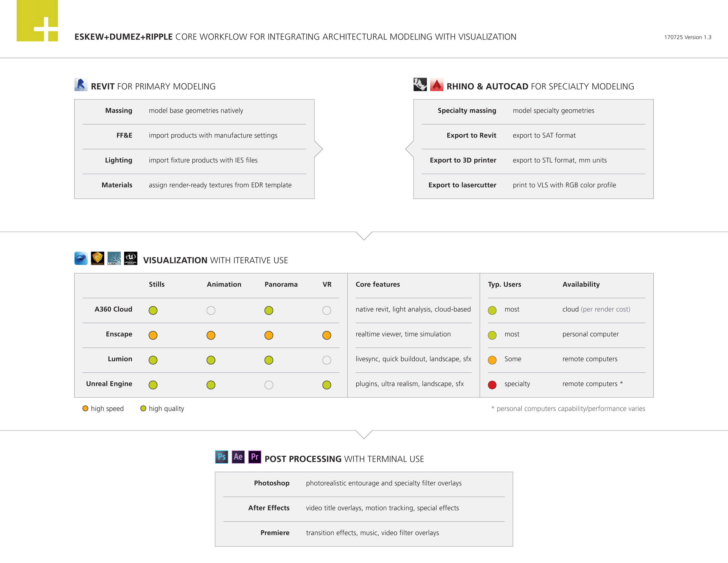Click Enscape VR orange dot
This screenshot has height=563, width=728.
click(x=327, y=335)
